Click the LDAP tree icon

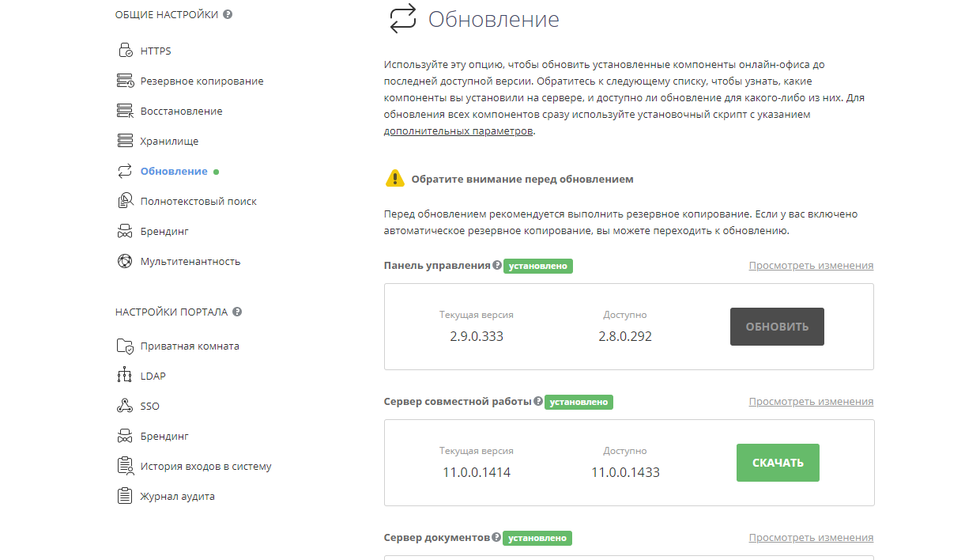pyautogui.click(x=124, y=376)
